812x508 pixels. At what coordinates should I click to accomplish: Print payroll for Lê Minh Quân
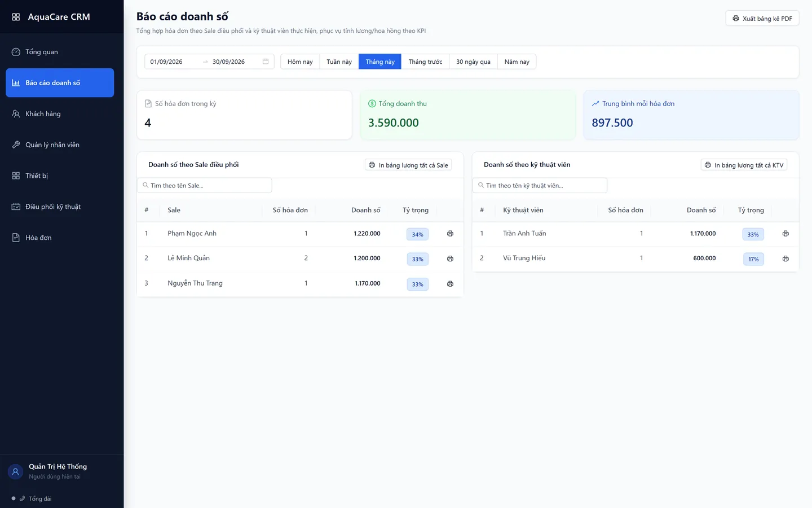point(450,259)
